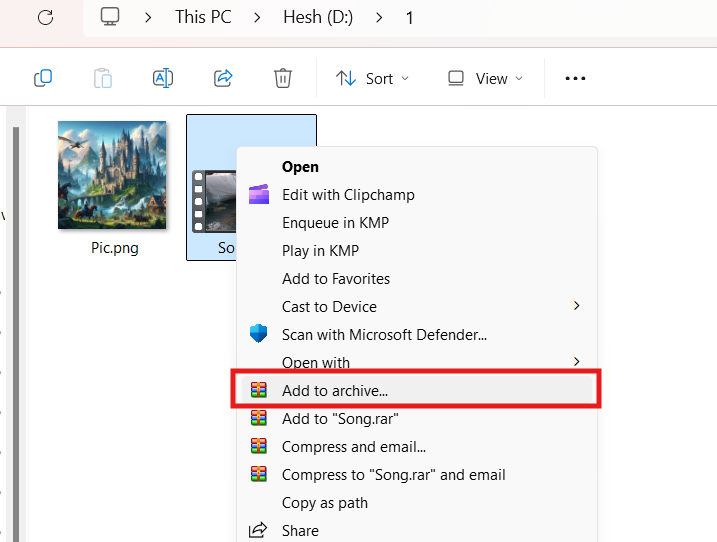This screenshot has height=542, width=717.
Task: Choose Scan with Microsoft Defender...
Action: pos(417,334)
